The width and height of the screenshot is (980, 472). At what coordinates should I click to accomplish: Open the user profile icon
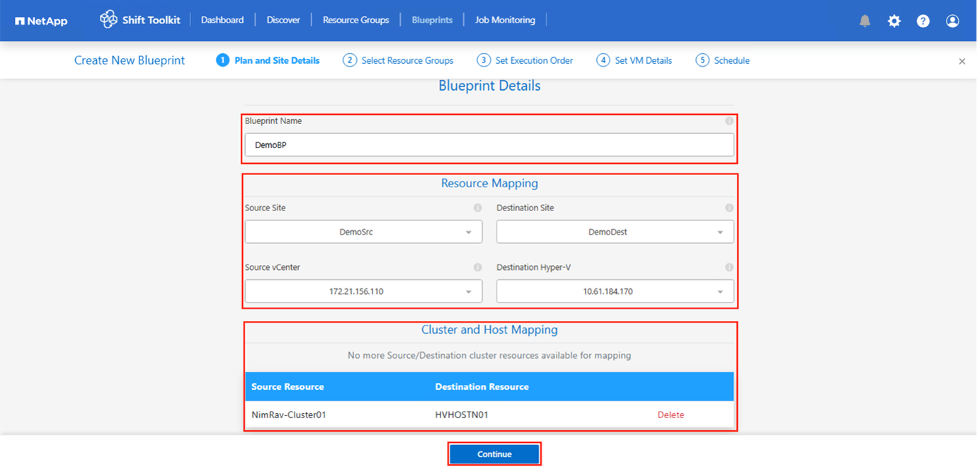point(952,21)
